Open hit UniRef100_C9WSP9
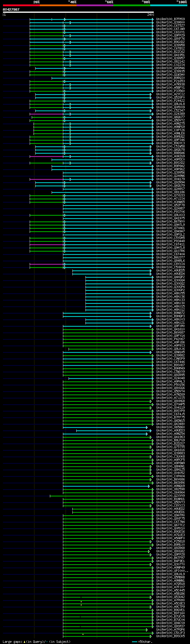Viewport: 190px width, 644px height. pyautogui.click(x=170, y=359)
